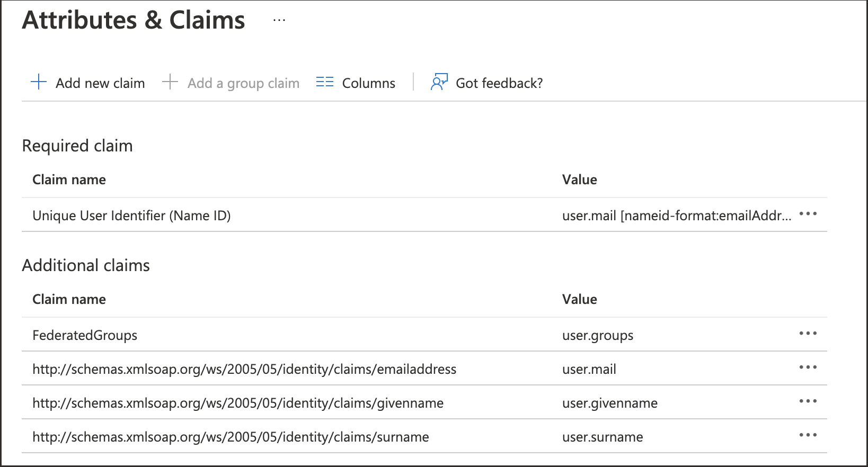868x467 pixels.
Task: Open more options beside Attributes & Claims title
Action: click(x=279, y=21)
